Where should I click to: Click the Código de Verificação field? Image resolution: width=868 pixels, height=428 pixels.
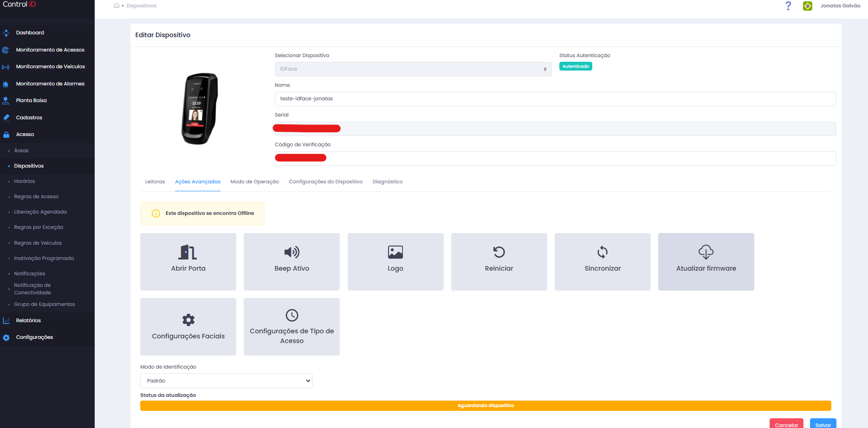tap(555, 158)
